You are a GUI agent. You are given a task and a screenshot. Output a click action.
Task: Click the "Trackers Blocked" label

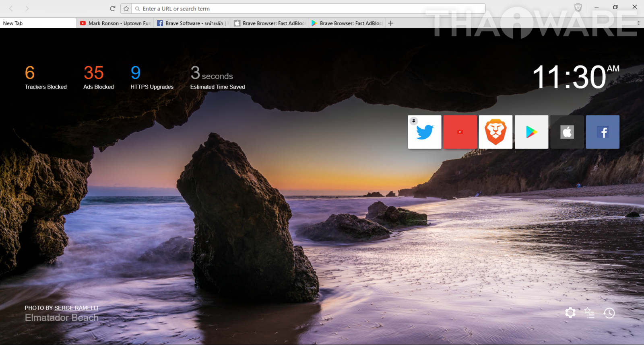[46, 87]
